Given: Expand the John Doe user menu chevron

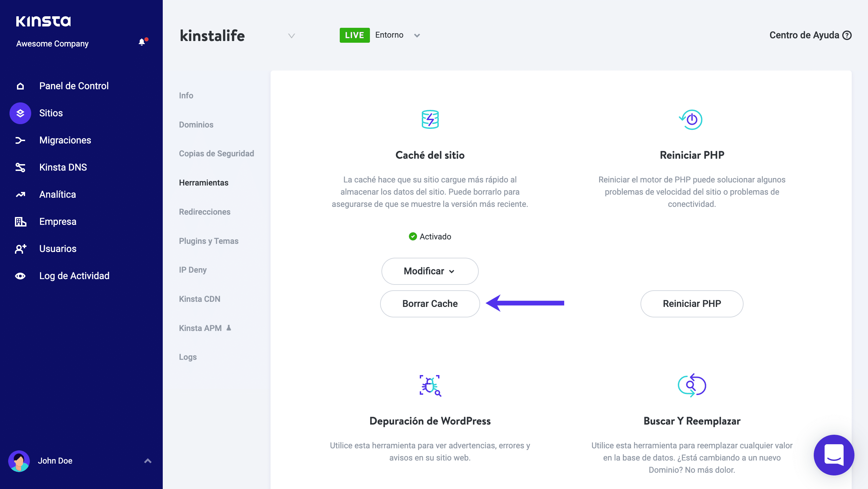Looking at the screenshot, I should tap(148, 461).
